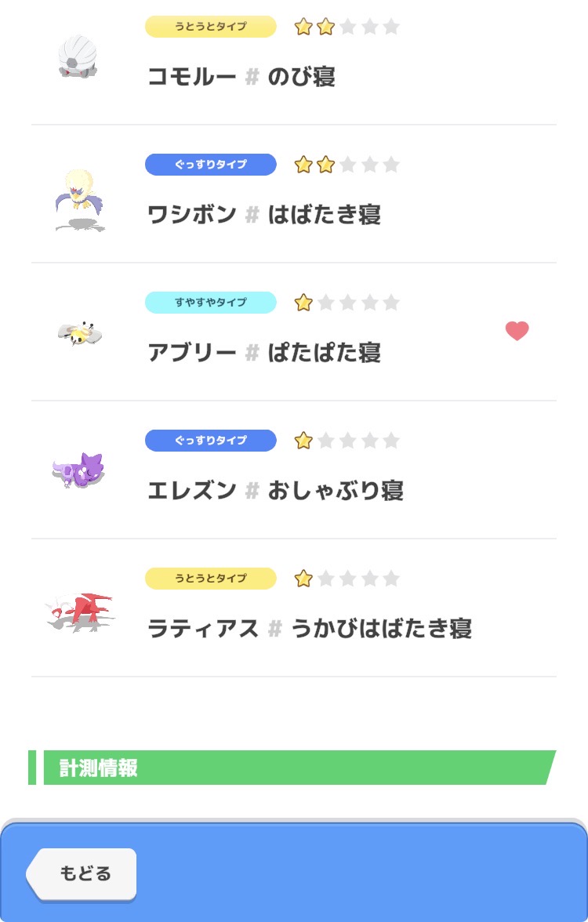Tap the ラティアス Pokémon sprite
Screen dimensions: 588x922
pos(80,612)
